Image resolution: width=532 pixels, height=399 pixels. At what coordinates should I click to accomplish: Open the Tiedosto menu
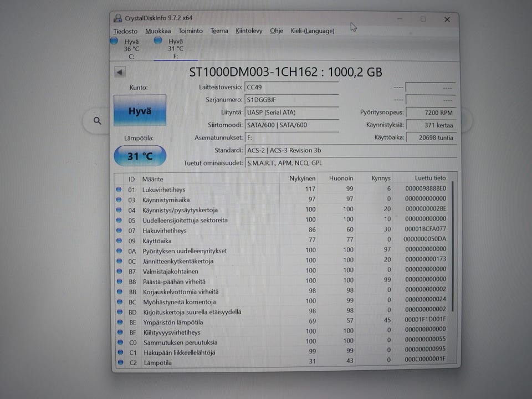(x=125, y=31)
